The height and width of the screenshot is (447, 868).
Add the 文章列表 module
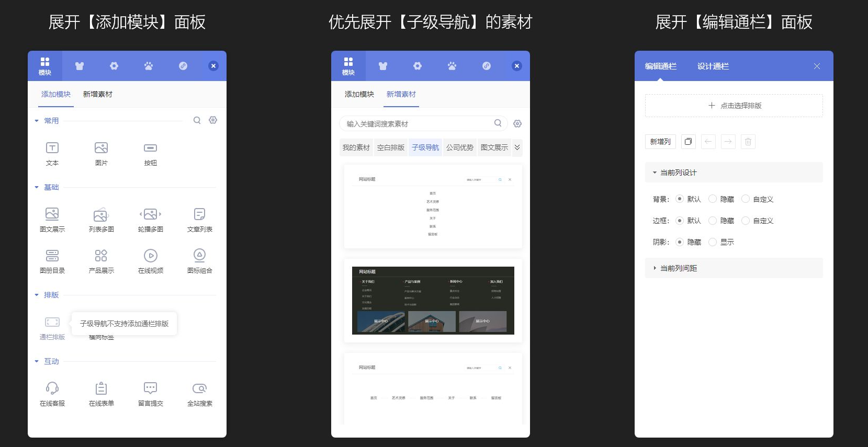[199, 220]
